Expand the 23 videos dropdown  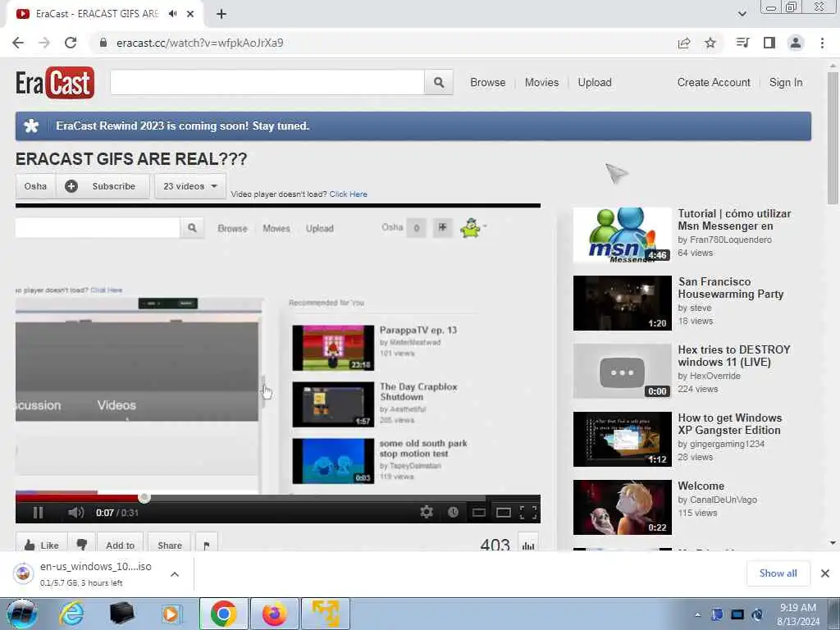(x=190, y=186)
